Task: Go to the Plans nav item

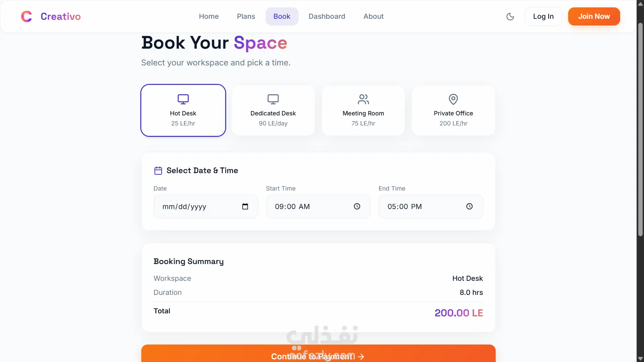Action: pos(246,16)
